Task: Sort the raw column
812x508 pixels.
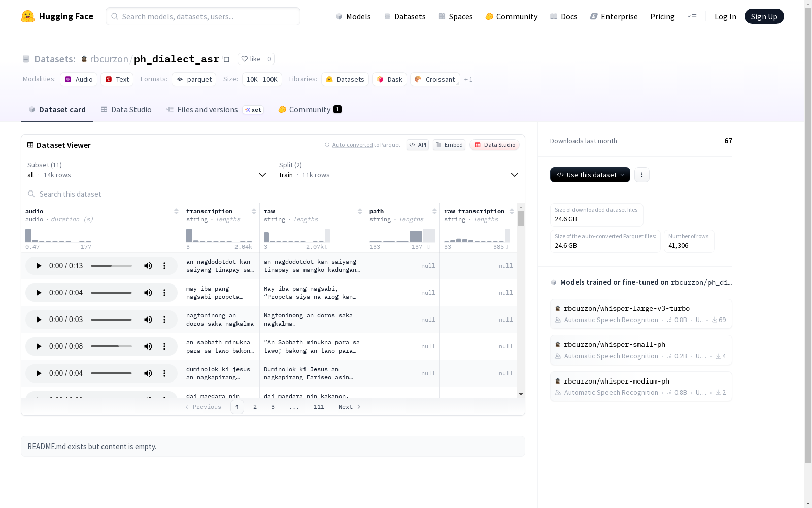Action: [x=360, y=211]
